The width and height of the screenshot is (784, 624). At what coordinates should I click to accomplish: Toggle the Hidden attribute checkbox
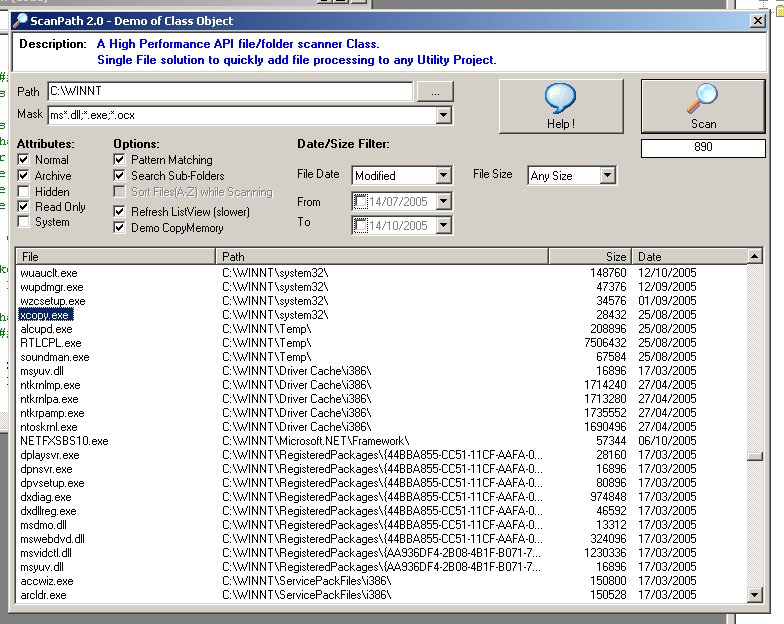pyautogui.click(x=24, y=191)
